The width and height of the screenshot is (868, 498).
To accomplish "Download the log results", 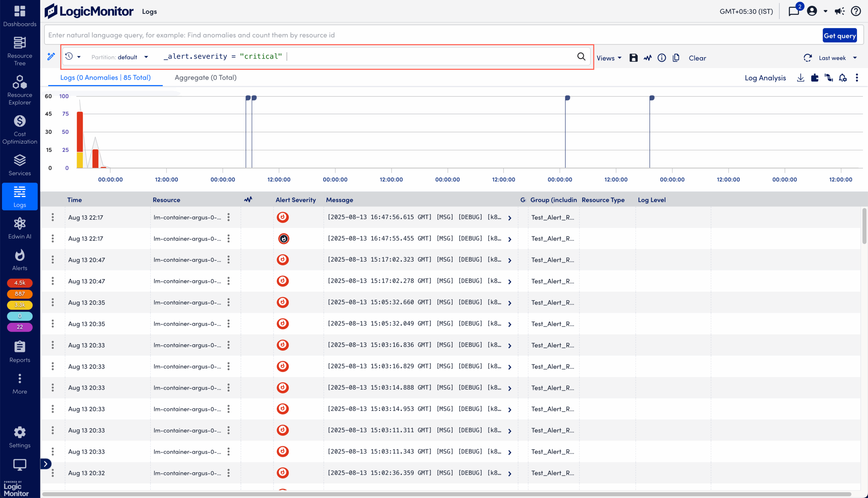I will click(x=800, y=78).
